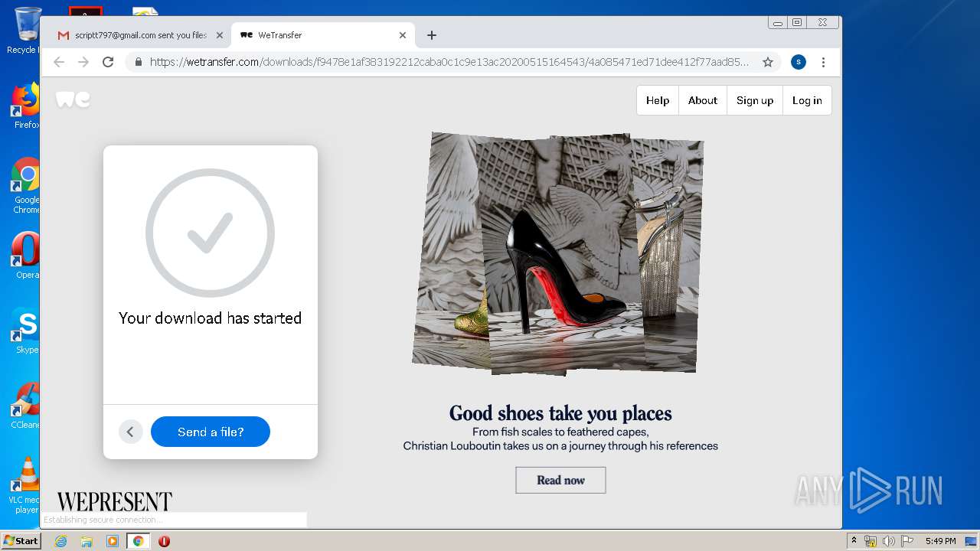Open Windows Media Player from the taskbar
Viewport: 980px width, 551px height.
point(112,541)
